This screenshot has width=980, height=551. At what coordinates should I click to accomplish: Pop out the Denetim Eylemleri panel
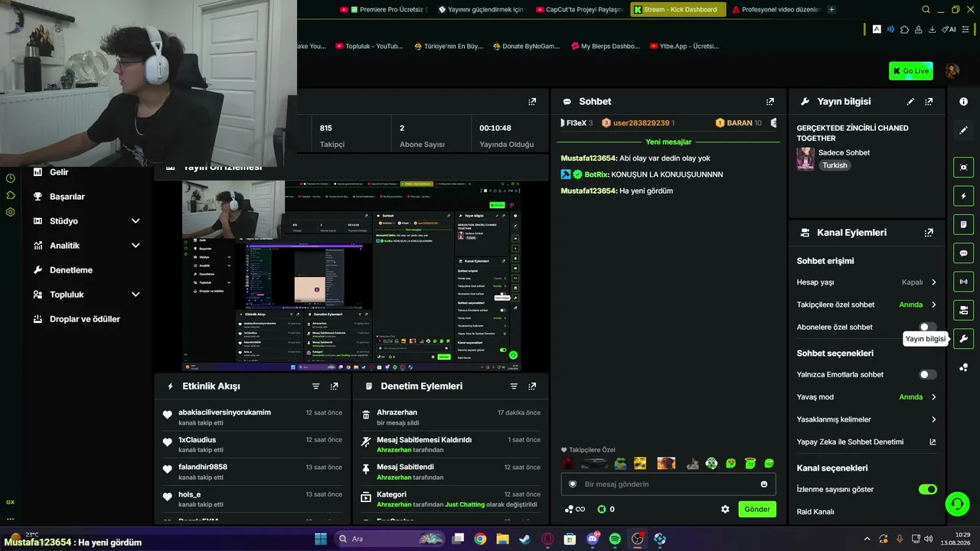[x=532, y=386]
